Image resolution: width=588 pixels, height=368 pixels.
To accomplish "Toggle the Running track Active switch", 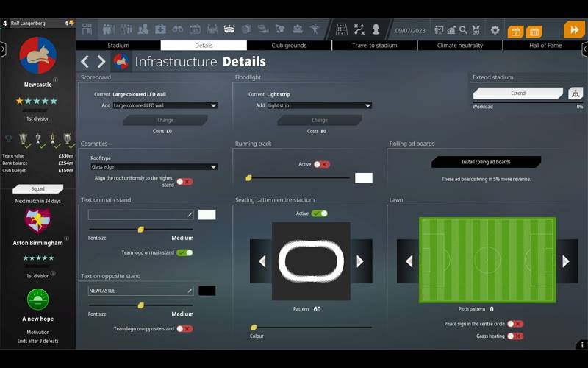I will [321, 165].
